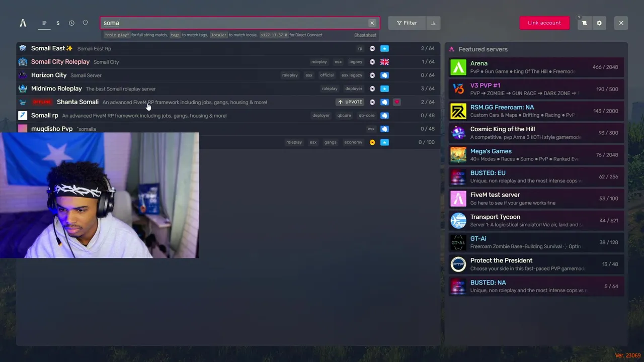
Task: Open FiveM test server entry
Action: (x=536, y=199)
